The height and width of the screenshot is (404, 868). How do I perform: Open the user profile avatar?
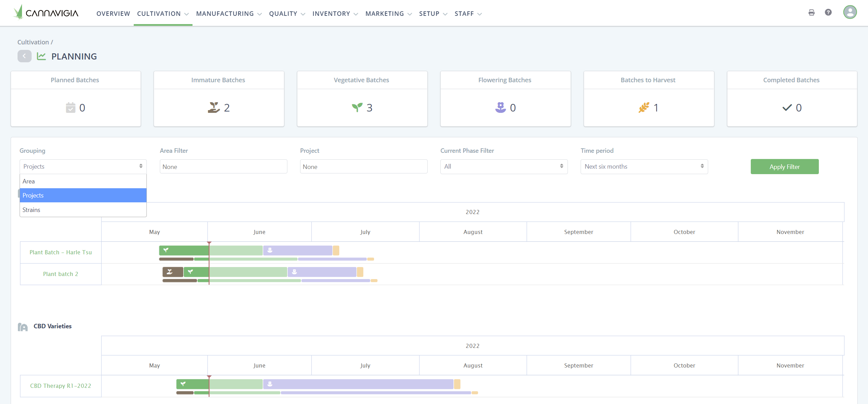[849, 12]
